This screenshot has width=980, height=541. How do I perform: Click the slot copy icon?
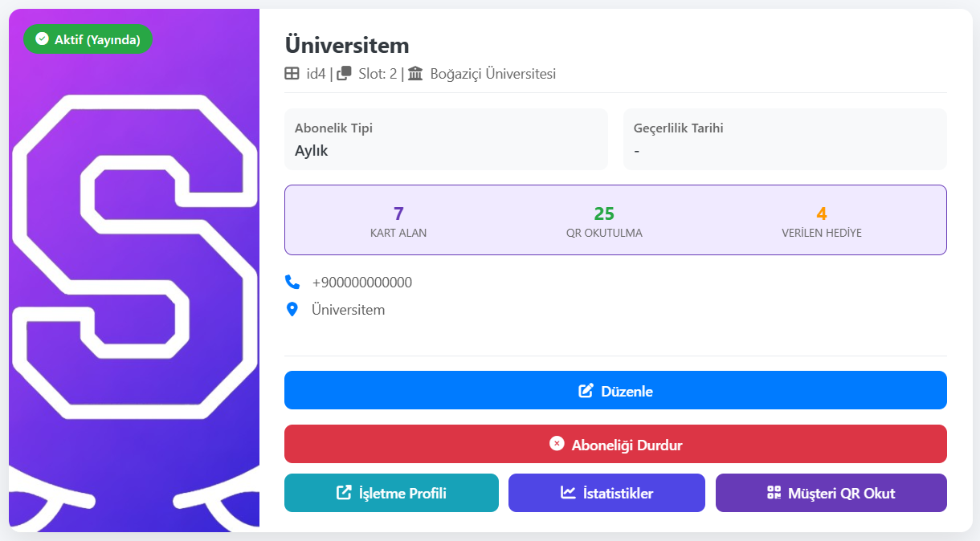[344, 74]
